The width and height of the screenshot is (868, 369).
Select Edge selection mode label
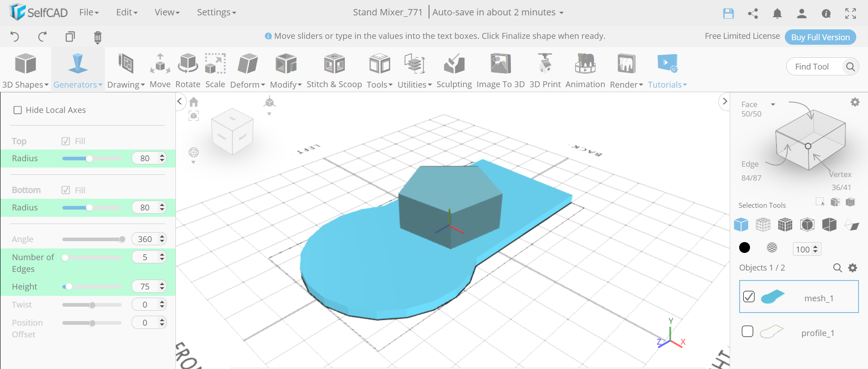[750, 164]
